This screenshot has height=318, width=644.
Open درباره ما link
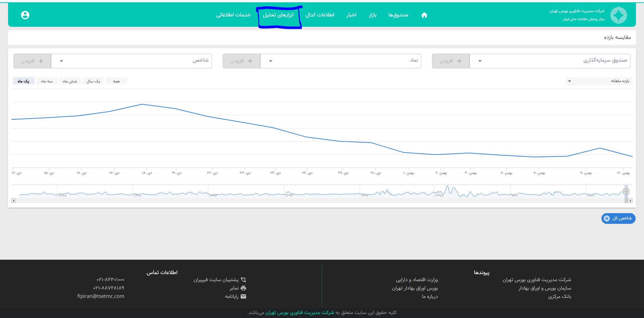[x=430, y=296]
